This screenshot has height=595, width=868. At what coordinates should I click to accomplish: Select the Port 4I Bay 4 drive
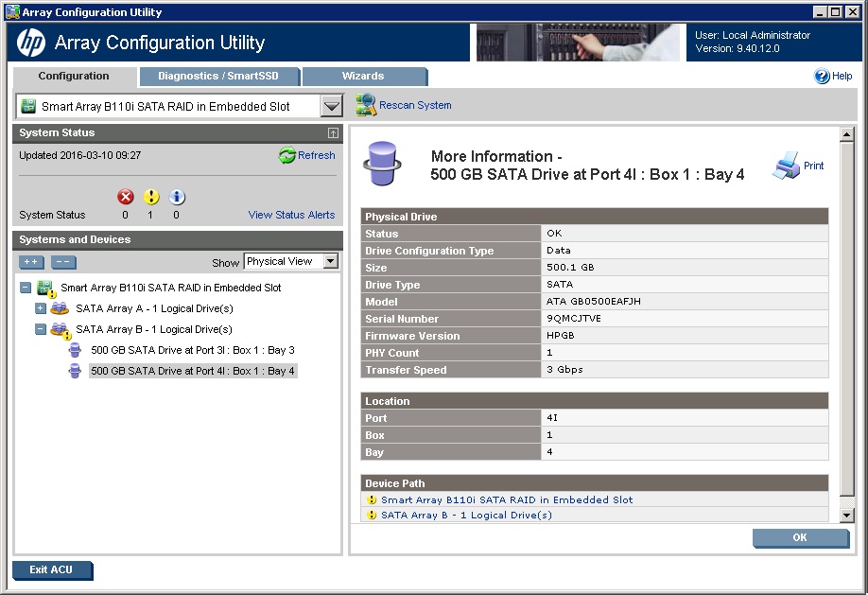(x=193, y=371)
